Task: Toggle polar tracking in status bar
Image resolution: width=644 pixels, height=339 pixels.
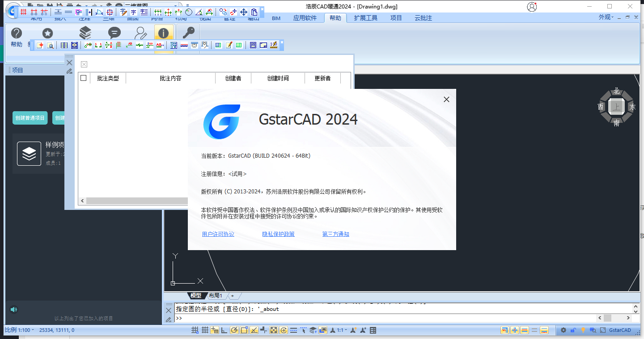Action: (x=234, y=331)
